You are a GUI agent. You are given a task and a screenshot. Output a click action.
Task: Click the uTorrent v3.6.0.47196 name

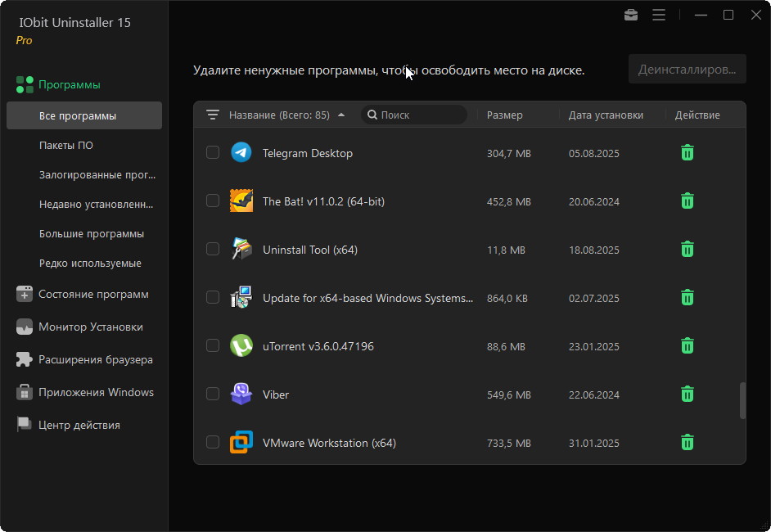pyautogui.click(x=318, y=347)
